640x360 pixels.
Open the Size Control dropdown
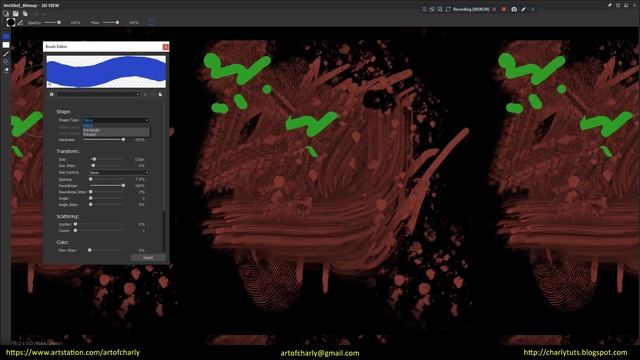tap(119, 173)
